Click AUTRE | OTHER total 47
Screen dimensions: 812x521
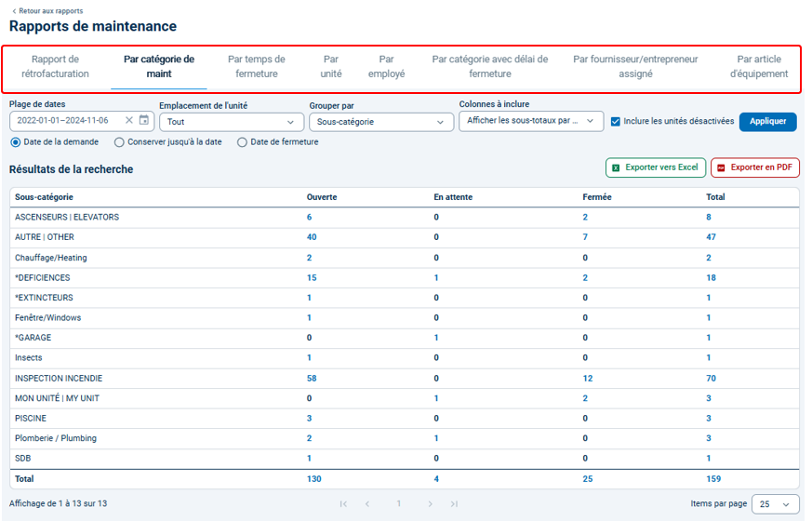point(711,237)
